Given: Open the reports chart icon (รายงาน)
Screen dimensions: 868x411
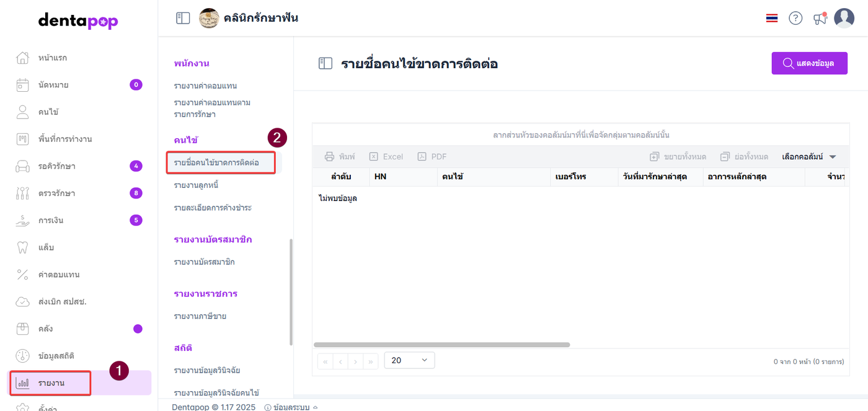Looking at the screenshot, I should click(x=22, y=383).
